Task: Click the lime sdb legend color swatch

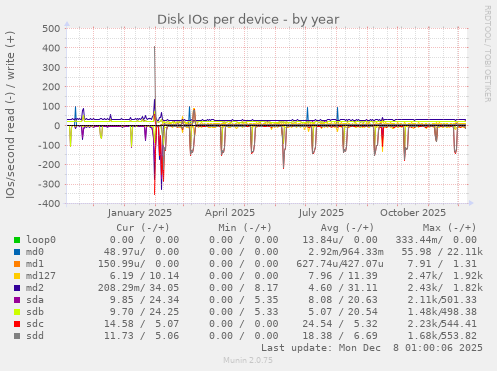Action: (17, 312)
